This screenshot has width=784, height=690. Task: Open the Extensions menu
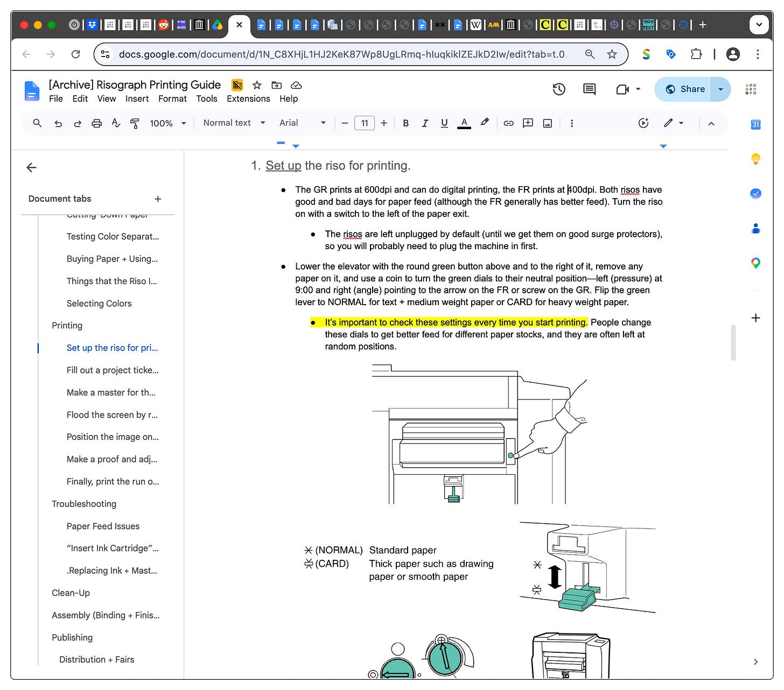tap(248, 99)
